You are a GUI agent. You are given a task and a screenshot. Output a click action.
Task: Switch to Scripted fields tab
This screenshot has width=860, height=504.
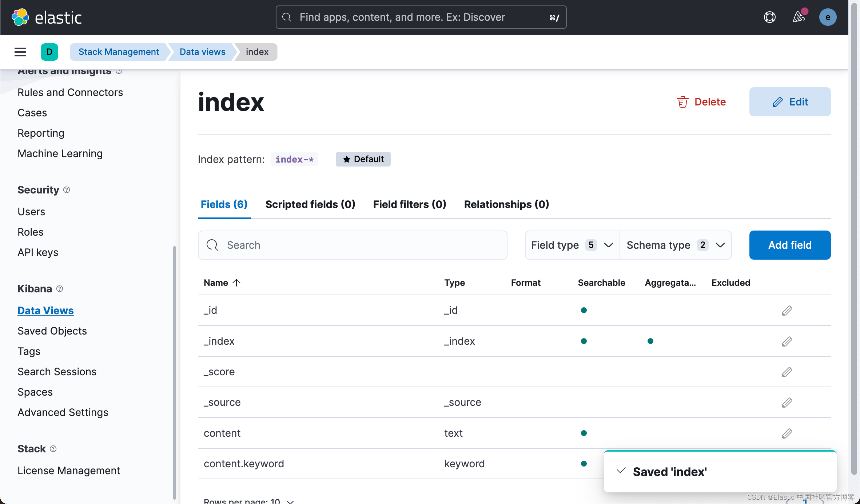310,204
